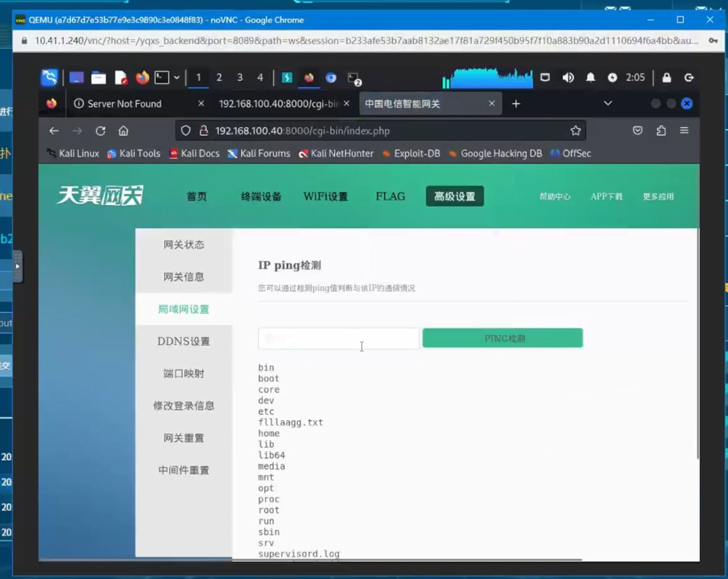Click the running Firefox taskbar icon
Image resolution: width=728 pixels, height=579 pixels.
[x=309, y=78]
